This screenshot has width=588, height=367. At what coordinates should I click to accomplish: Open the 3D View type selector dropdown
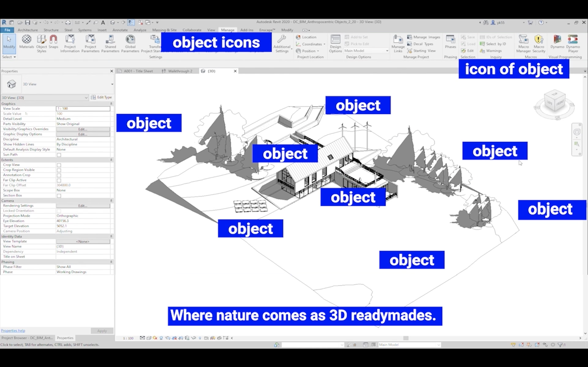click(112, 84)
